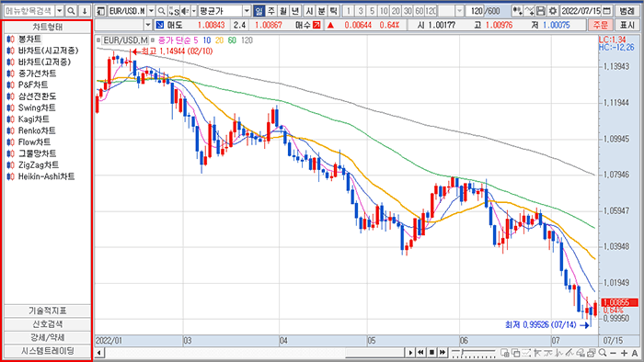Click the 주문 order button
This screenshot has height=362, width=644.
tap(600, 25)
